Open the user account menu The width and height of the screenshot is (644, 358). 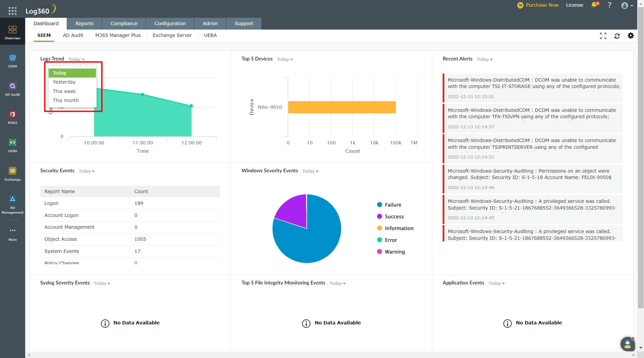[x=627, y=5]
